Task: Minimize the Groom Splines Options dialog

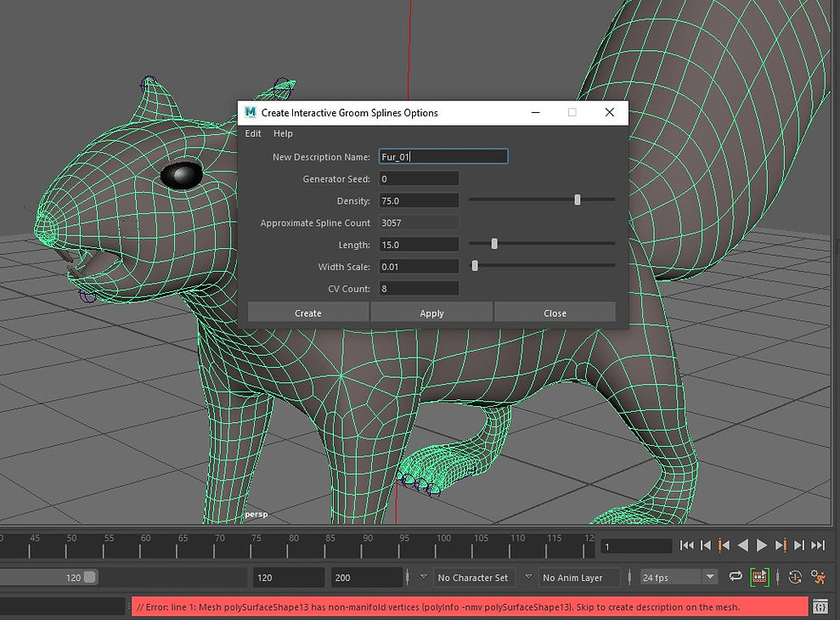Action: coord(535,112)
